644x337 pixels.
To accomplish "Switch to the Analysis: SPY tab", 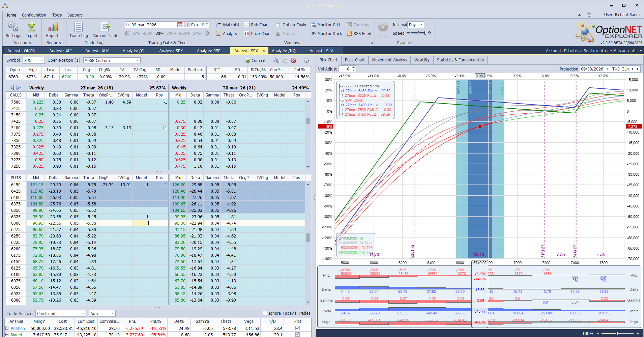I will tap(171, 51).
